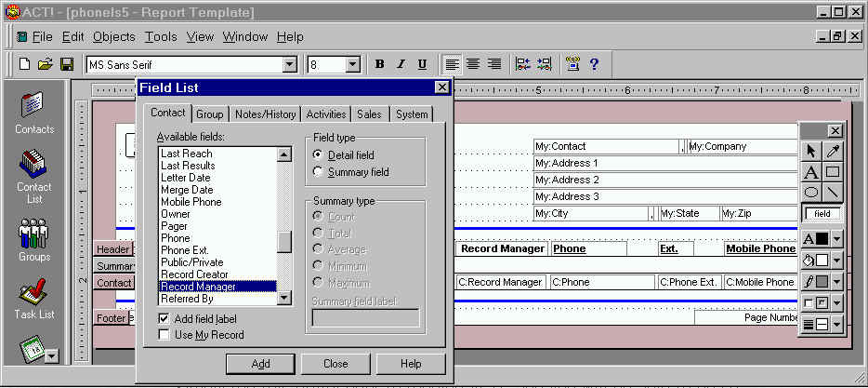Select the C:Record Manager field in report

502,282
